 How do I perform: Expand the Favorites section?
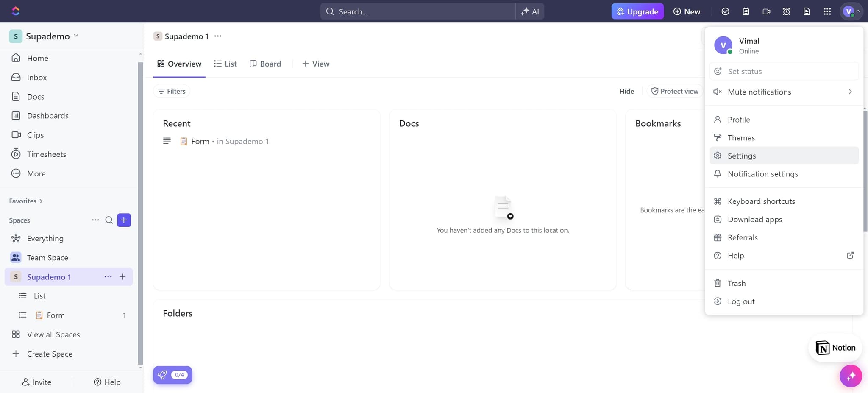pos(41,201)
